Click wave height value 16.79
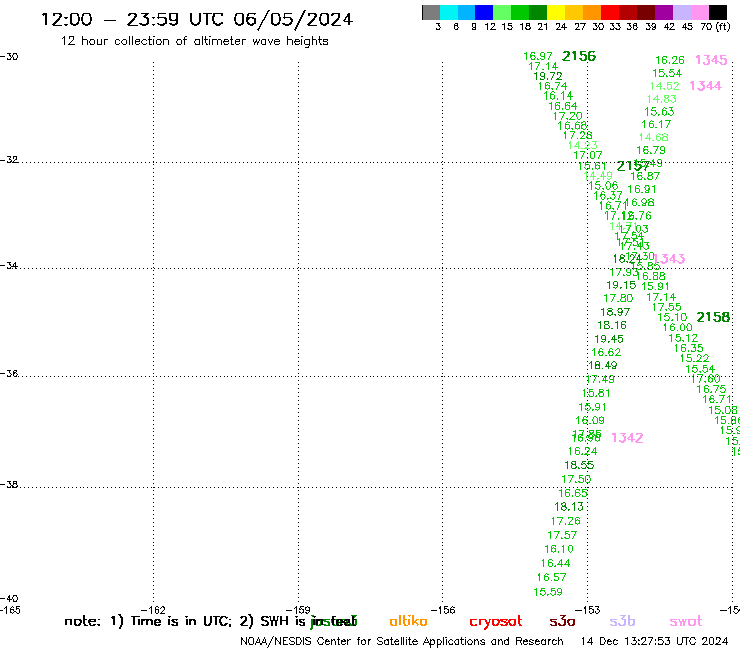 [651, 151]
